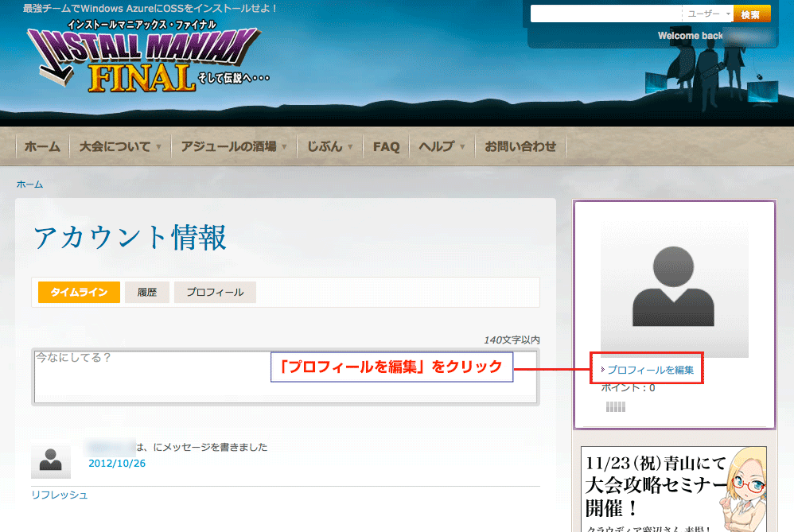Image resolution: width=794 pixels, height=532 pixels.
Task: Click the arrow icon before プロフィールを編集
Action: point(602,370)
